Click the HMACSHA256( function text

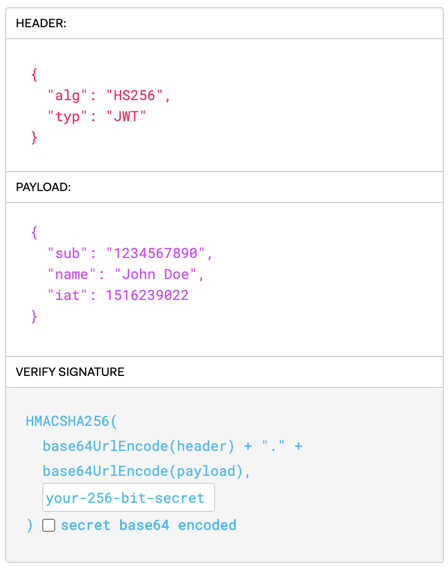[71, 421]
